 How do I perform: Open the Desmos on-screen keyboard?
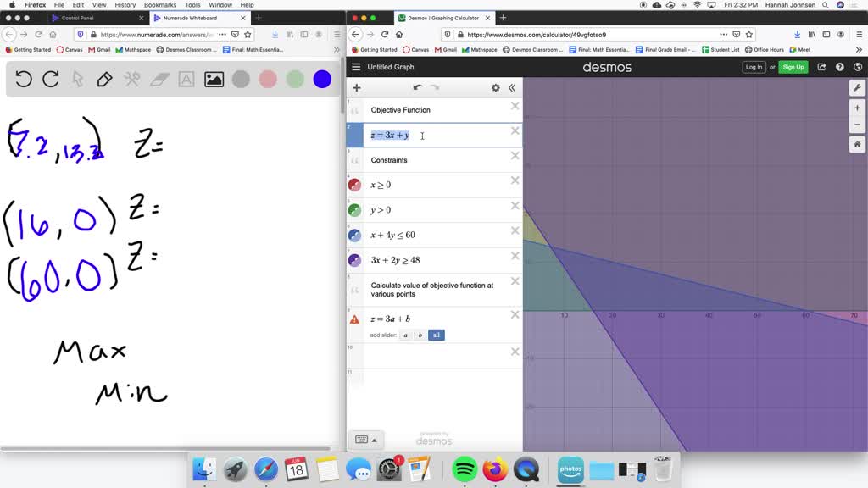tap(361, 439)
